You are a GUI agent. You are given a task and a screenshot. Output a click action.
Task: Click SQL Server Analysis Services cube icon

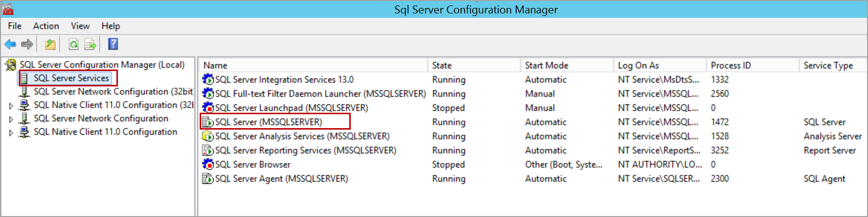pos(208,136)
